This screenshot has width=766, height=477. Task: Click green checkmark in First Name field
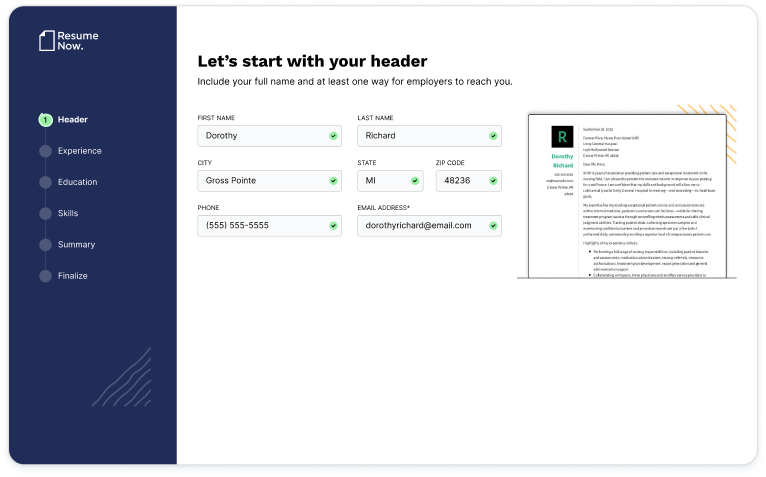point(333,135)
